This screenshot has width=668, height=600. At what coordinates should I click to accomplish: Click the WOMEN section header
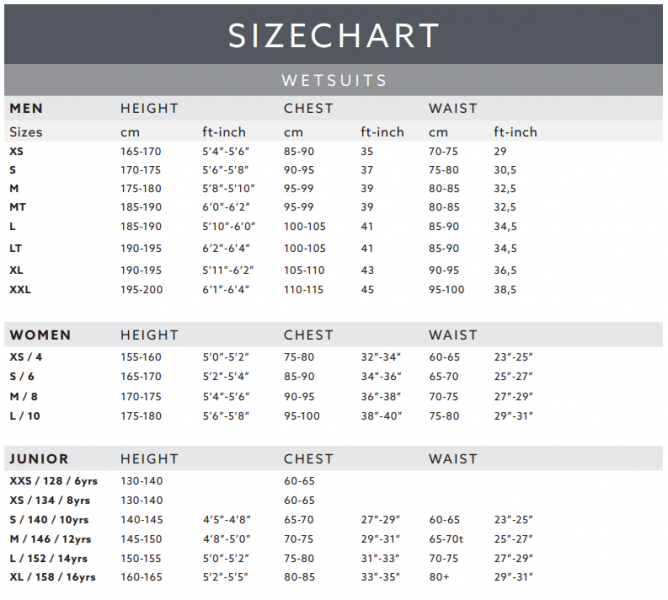coord(39,335)
